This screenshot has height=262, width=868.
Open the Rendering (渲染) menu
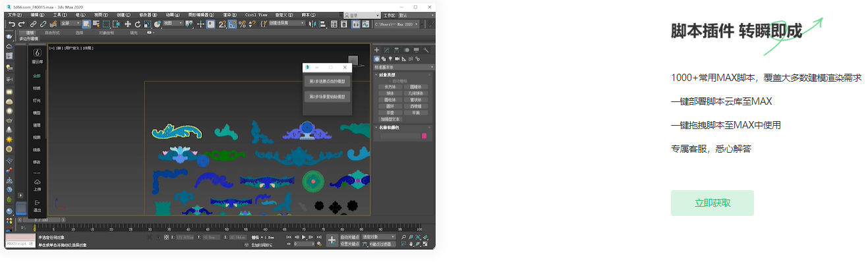point(229,14)
